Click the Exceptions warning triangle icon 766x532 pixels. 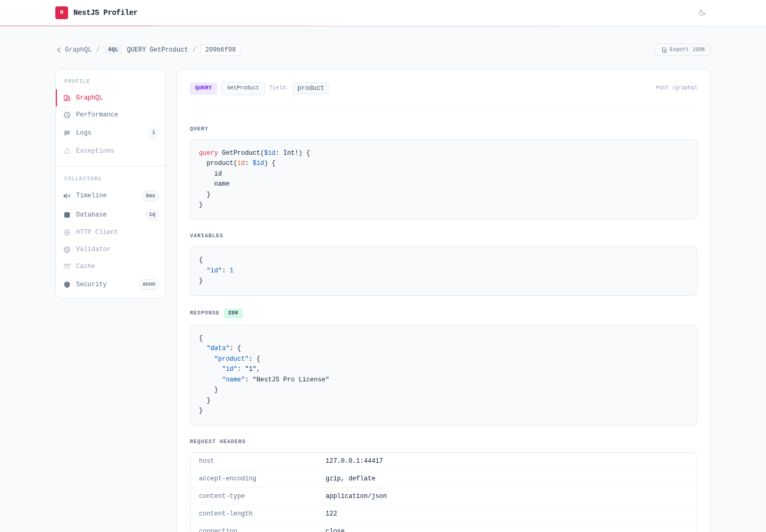pos(67,151)
